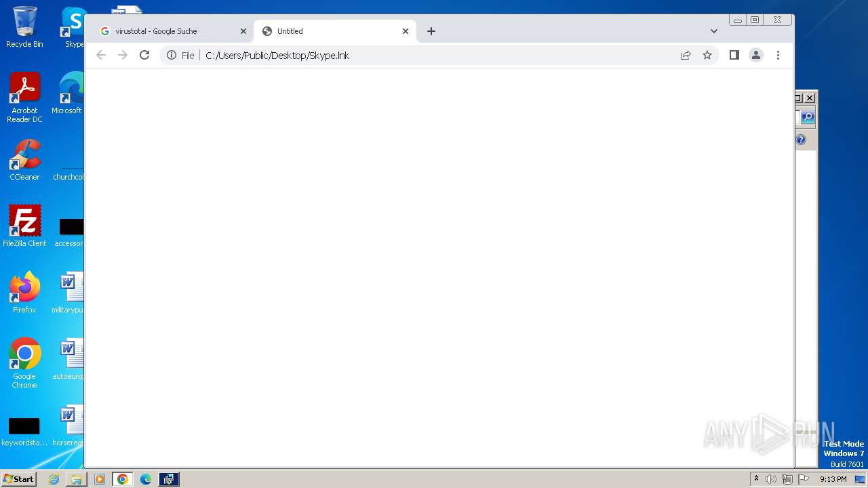The width and height of the screenshot is (868, 488).
Task: Restore down the Chrome window
Action: 755,20
